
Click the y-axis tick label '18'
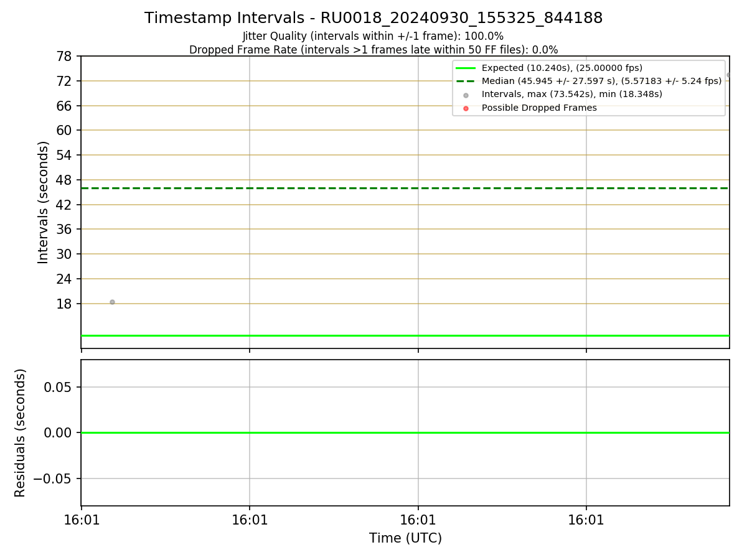point(65,304)
